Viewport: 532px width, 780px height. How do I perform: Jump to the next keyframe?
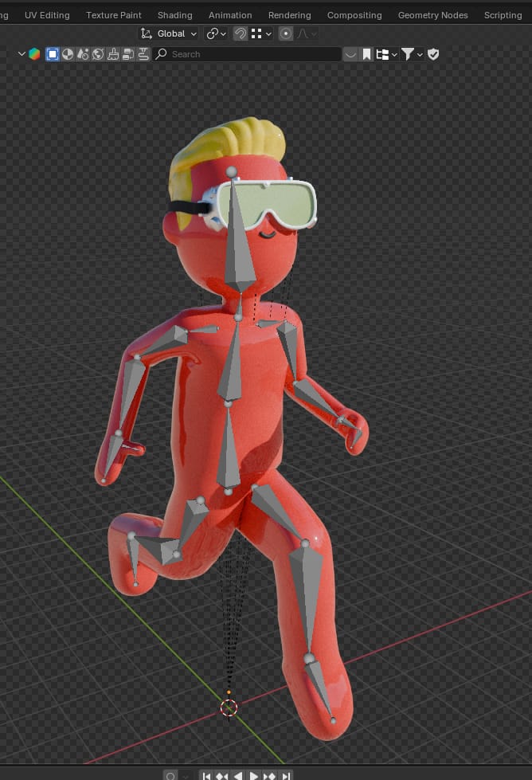pyautogui.click(x=269, y=775)
